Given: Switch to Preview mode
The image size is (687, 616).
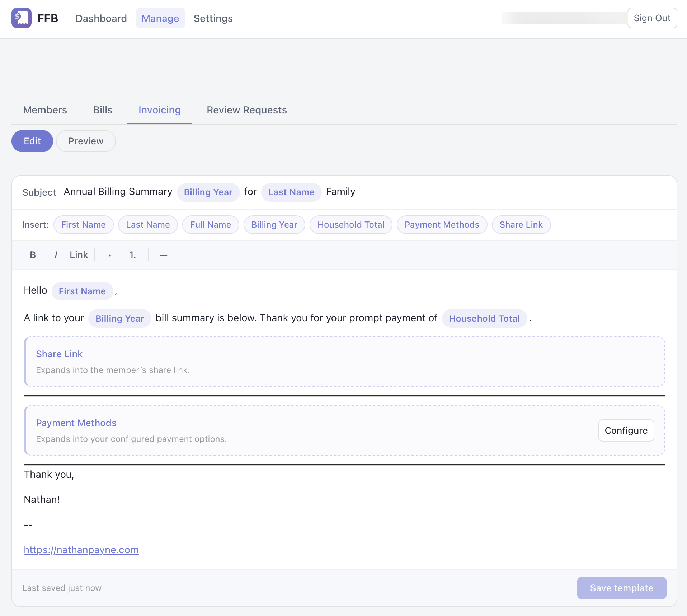Looking at the screenshot, I should (x=86, y=141).
